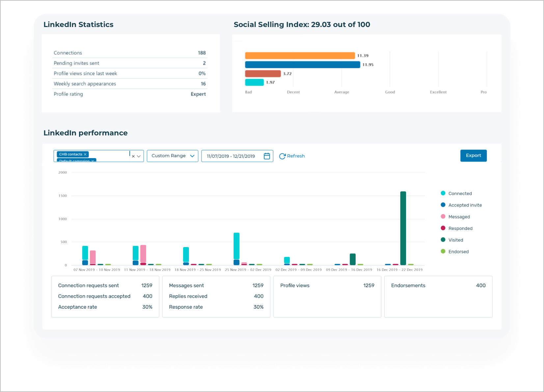Expand the campaign selector chevron
Viewport: 544px width, 392px height.
pos(139,156)
